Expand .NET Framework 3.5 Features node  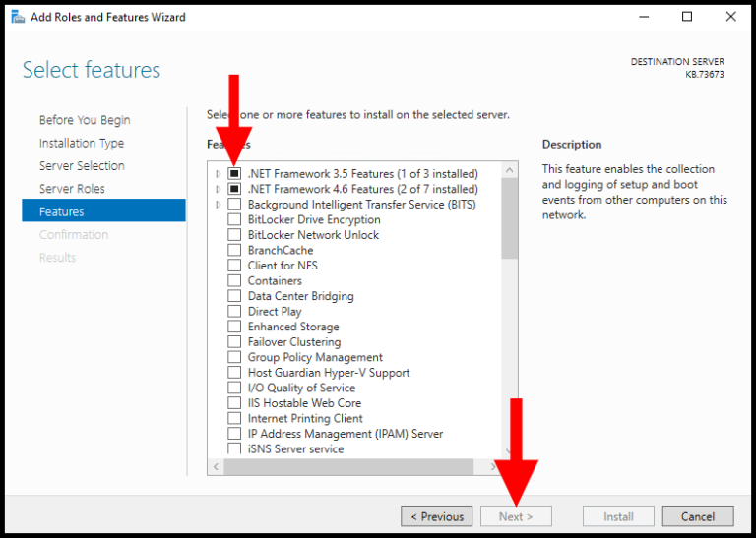click(218, 174)
